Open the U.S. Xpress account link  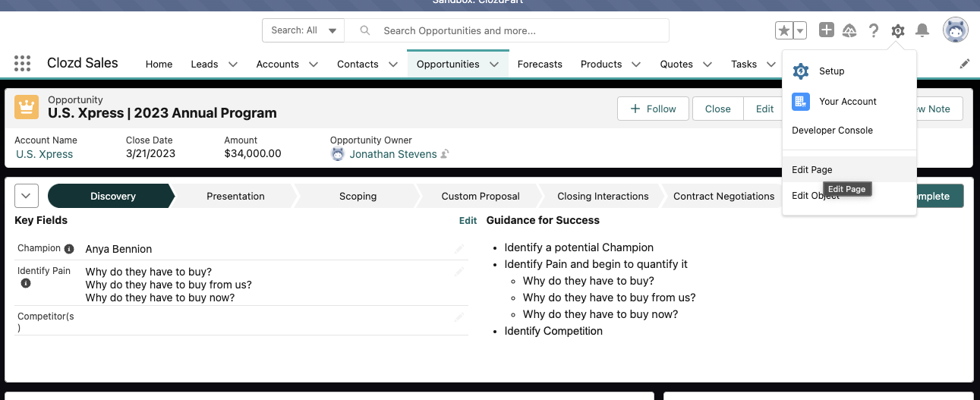45,154
